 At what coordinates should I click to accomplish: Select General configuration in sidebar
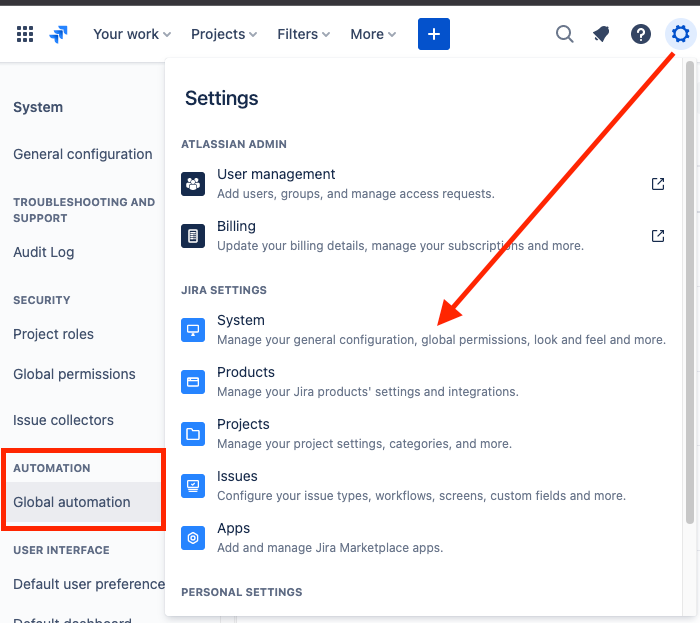coord(83,154)
